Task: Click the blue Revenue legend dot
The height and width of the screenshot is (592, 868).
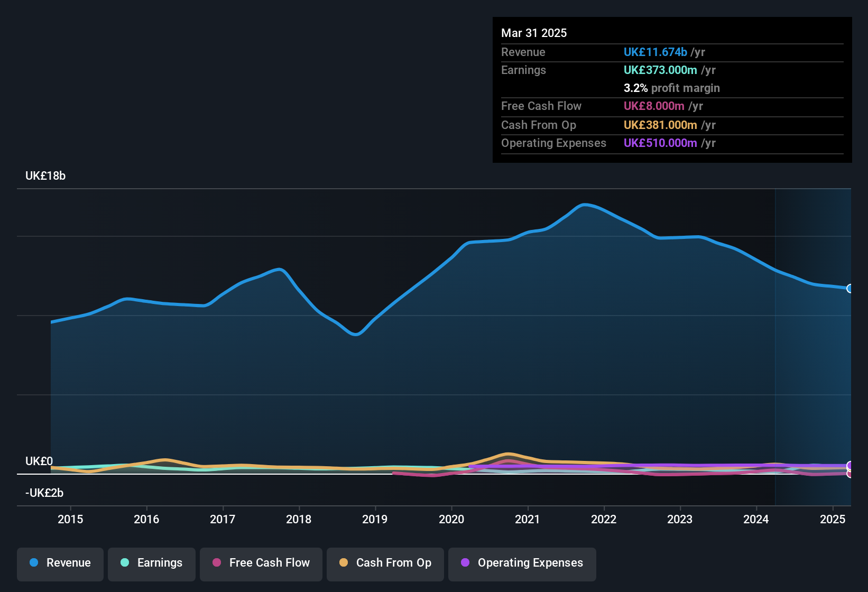Action: [x=34, y=563]
